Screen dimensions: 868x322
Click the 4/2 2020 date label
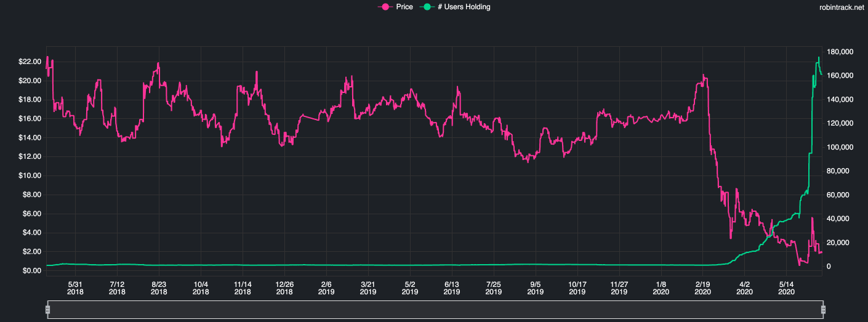(745, 288)
